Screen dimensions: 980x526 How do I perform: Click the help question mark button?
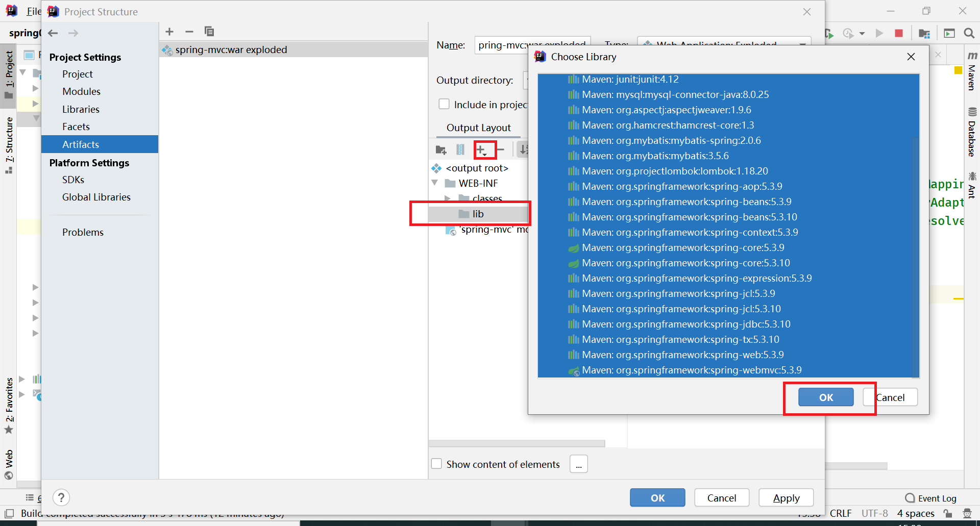(61, 497)
